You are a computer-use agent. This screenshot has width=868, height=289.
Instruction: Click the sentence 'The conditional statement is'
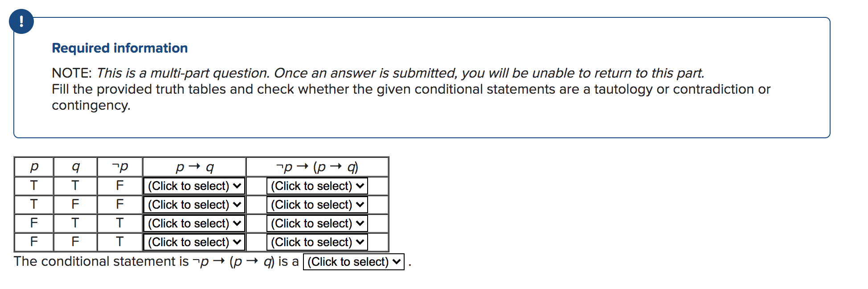point(101,261)
